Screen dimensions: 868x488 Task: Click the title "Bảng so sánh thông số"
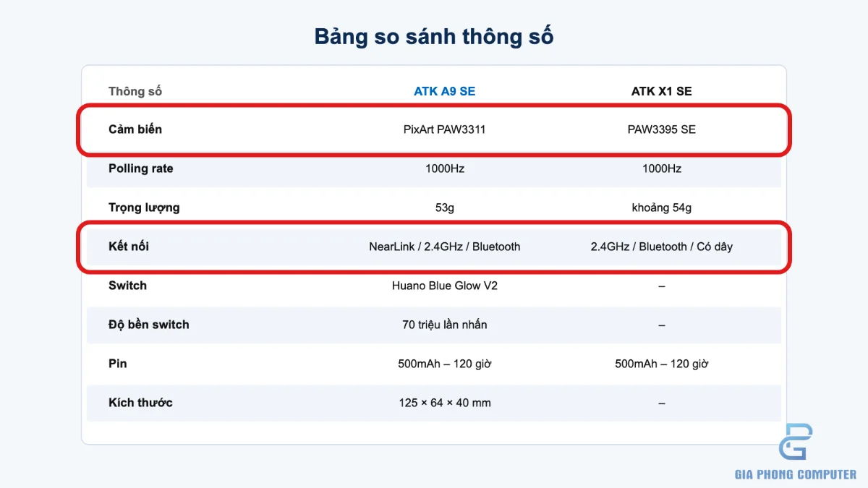(434, 36)
